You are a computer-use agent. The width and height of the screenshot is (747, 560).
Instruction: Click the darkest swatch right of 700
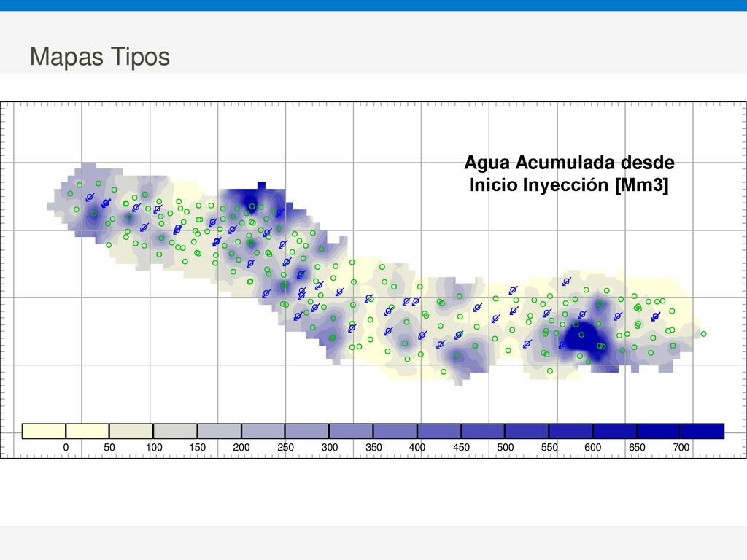[x=703, y=431]
